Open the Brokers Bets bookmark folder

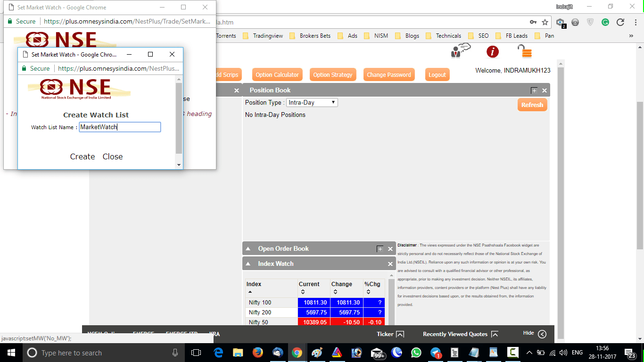(x=310, y=36)
